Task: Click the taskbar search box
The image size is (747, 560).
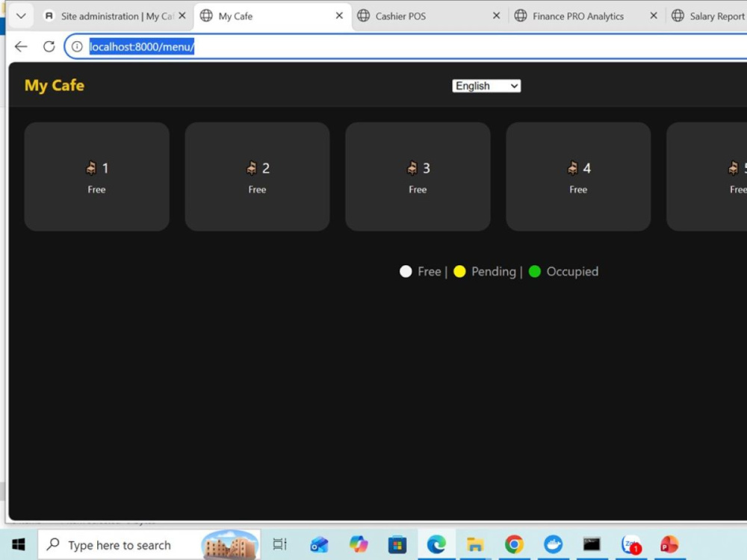Action: pyautogui.click(x=149, y=545)
